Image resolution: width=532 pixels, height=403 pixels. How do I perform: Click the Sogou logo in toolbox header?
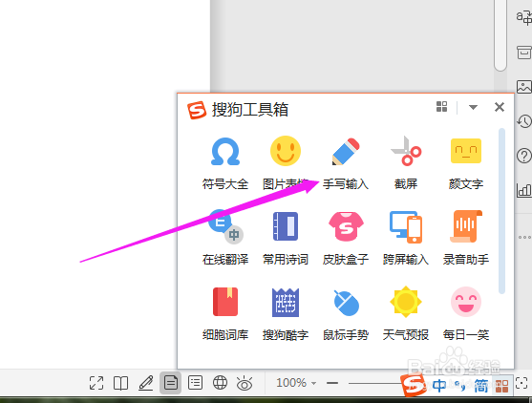point(197,110)
